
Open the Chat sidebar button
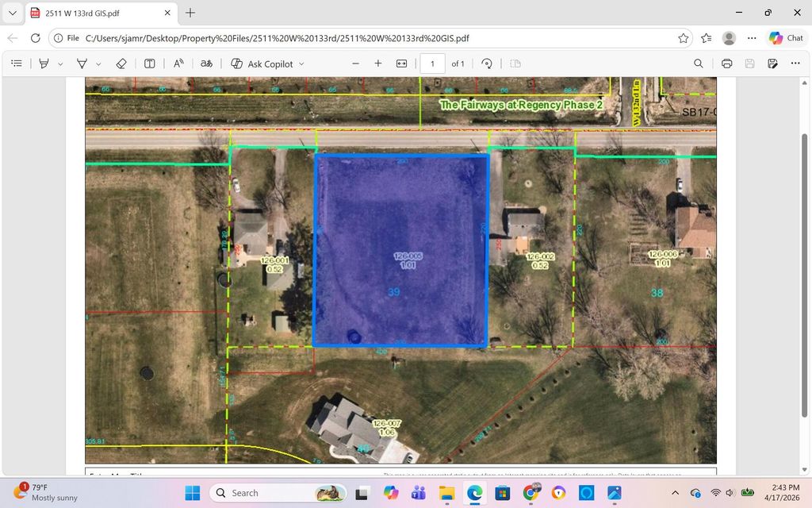pos(785,37)
